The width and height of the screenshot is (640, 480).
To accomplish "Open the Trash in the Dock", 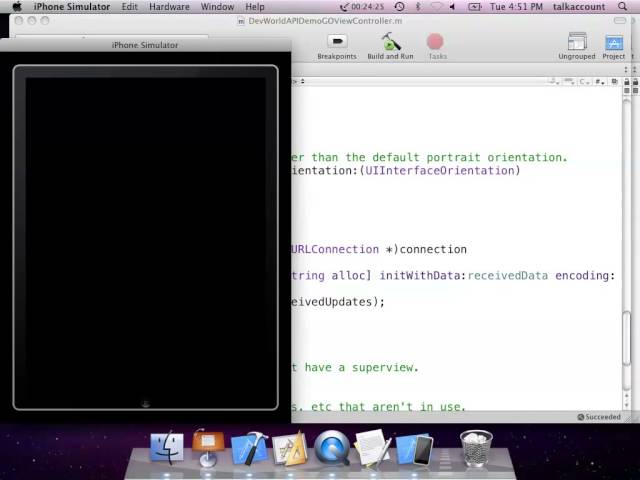I will click(476, 448).
